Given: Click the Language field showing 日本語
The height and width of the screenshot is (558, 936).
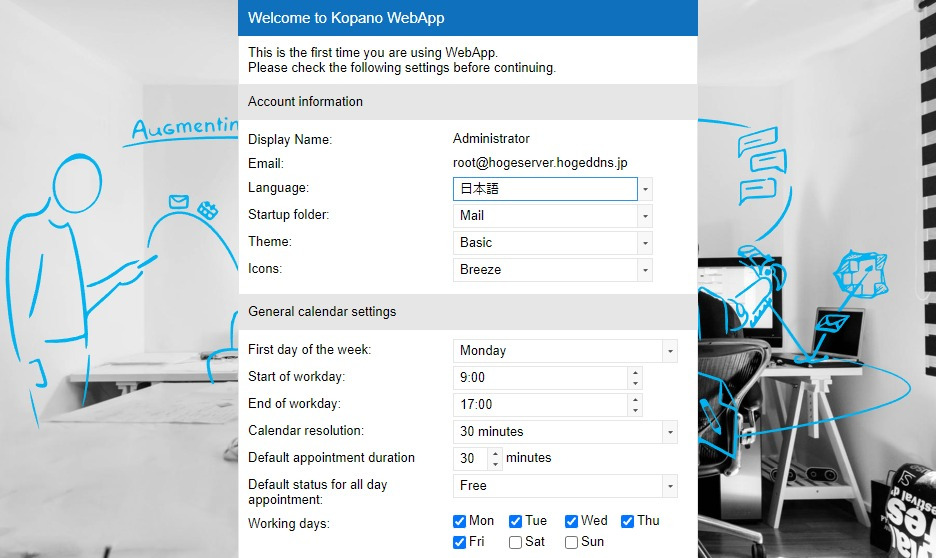Looking at the screenshot, I should pyautogui.click(x=545, y=189).
